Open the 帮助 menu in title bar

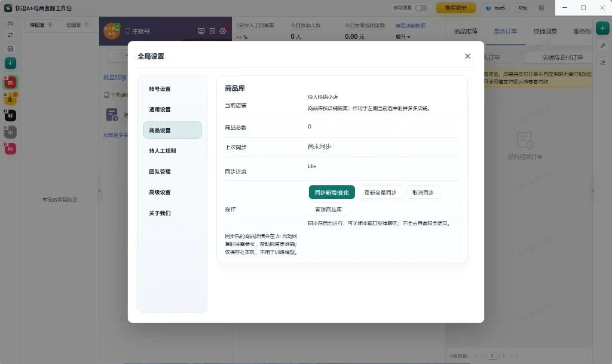coord(522,8)
